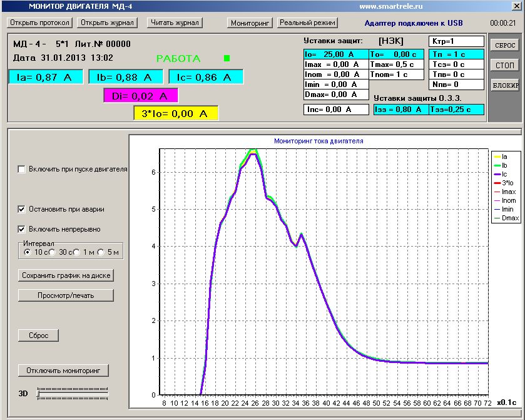The height and width of the screenshot is (420, 525).
Task: Toggle the Остановить при аварии checkbox
Action: [21, 210]
